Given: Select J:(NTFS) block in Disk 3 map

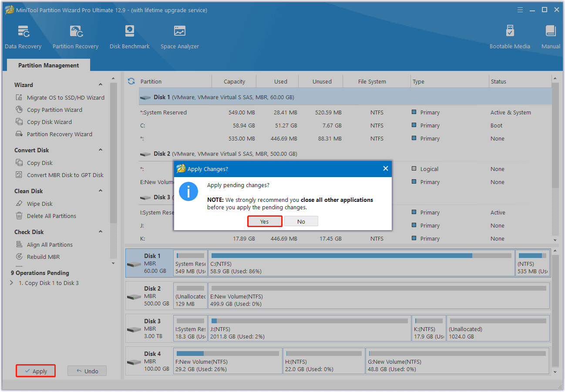Looking at the screenshot, I should coord(310,328).
